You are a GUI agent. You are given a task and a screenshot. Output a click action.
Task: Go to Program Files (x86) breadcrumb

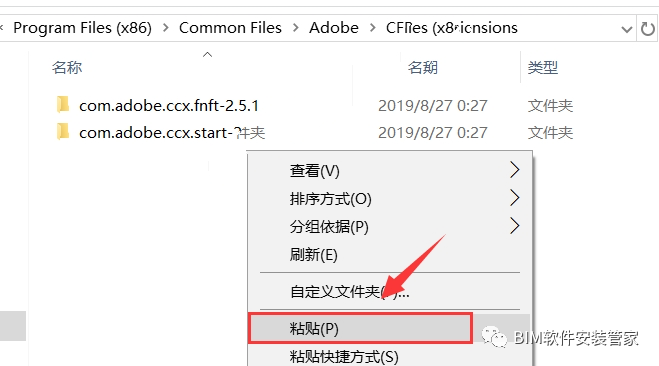click(x=82, y=28)
